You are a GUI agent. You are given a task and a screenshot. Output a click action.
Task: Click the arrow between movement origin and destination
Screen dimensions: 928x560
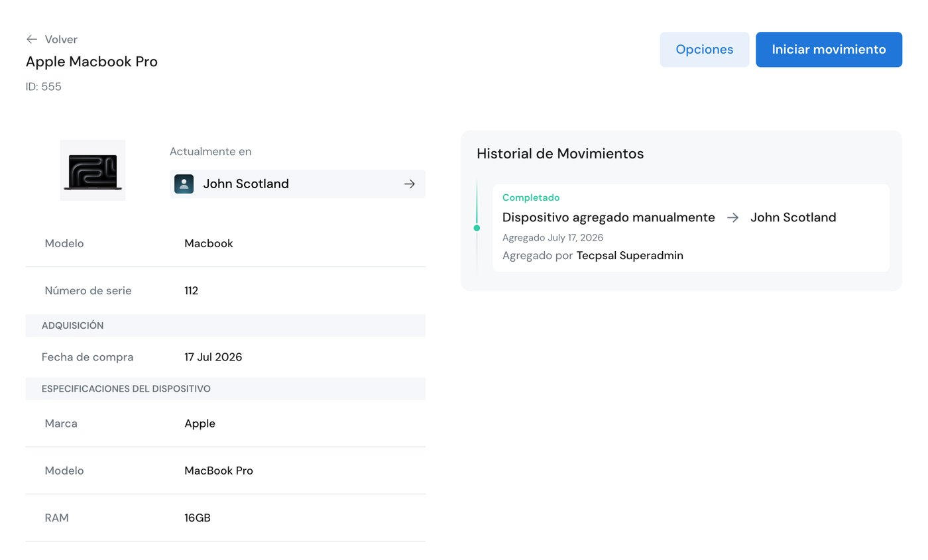click(732, 217)
